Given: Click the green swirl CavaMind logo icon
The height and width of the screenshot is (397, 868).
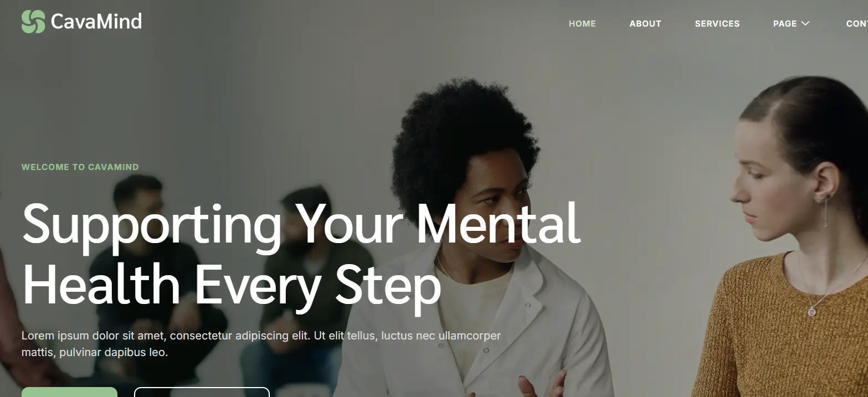Looking at the screenshot, I should [x=33, y=22].
